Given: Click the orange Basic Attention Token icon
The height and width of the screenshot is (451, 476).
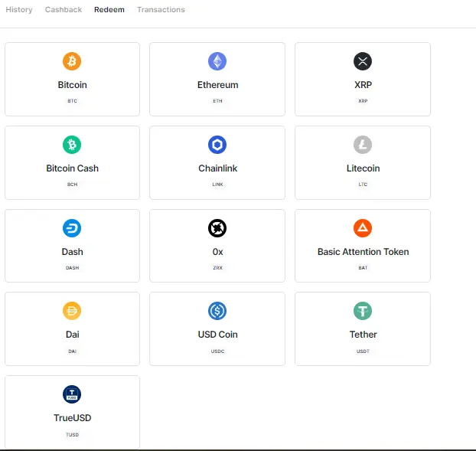Looking at the screenshot, I should pyautogui.click(x=363, y=228).
